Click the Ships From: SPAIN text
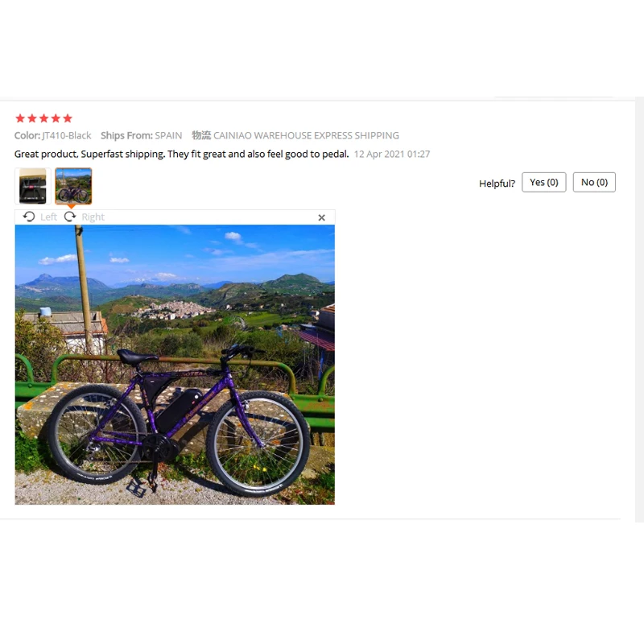This screenshot has height=644, width=644. (x=142, y=135)
